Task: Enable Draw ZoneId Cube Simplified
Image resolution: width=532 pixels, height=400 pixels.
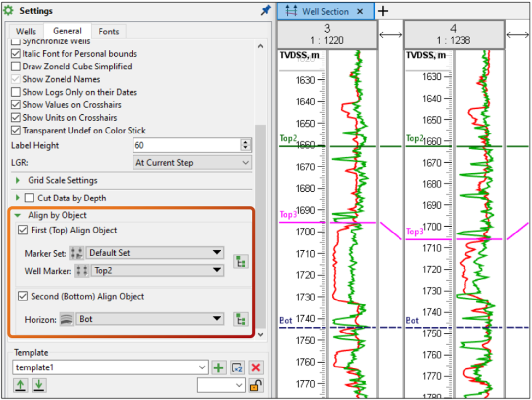Action: click(x=16, y=67)
